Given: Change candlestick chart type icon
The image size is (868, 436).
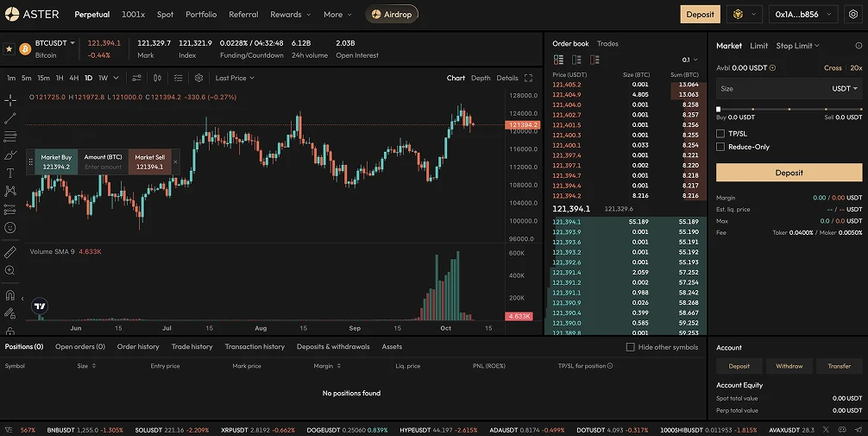Looking at the screenshot, I should point(157,78).
